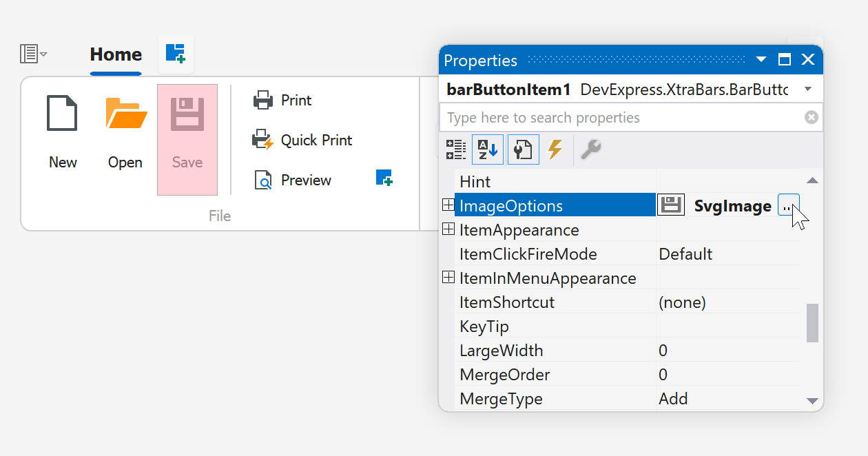Click the Preview item

(292, 180)
